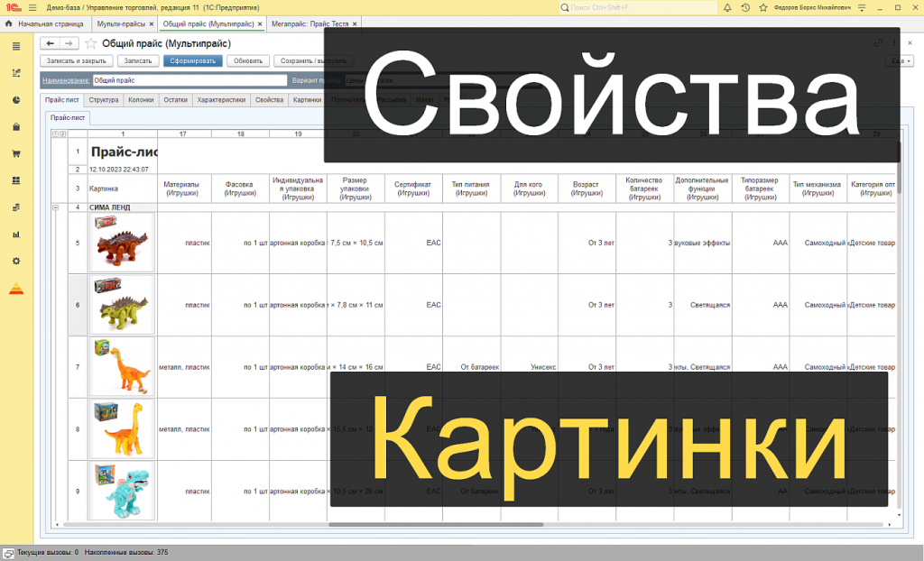The width and height of the screenshot is (924, 561).
Task: Click Накопленные вызовы: 375 in status bar
Action: [x=126, y=553]
